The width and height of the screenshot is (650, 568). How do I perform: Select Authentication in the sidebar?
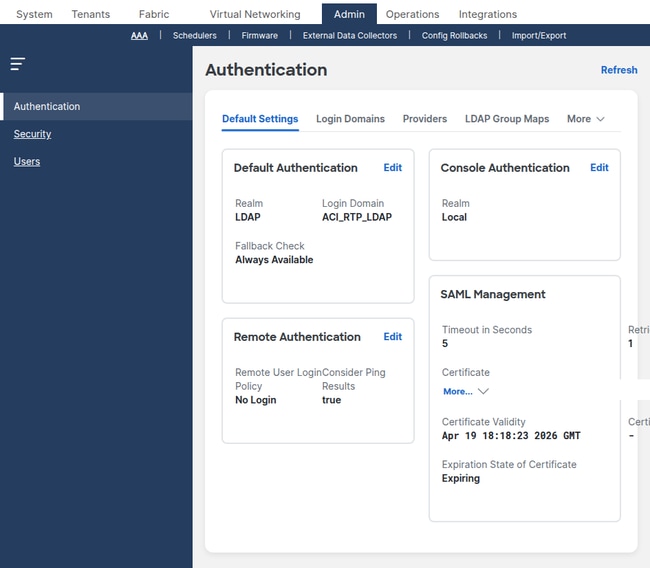tap(96, 107)
